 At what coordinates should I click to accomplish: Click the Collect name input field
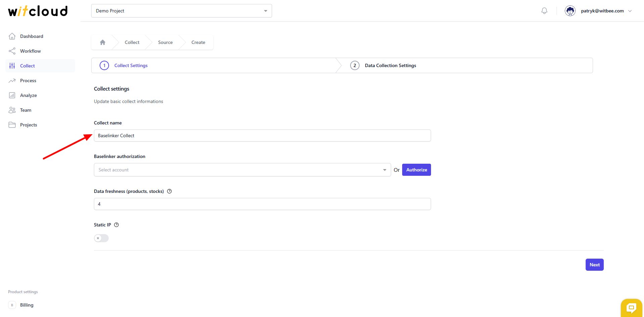[x=262, y=136]
